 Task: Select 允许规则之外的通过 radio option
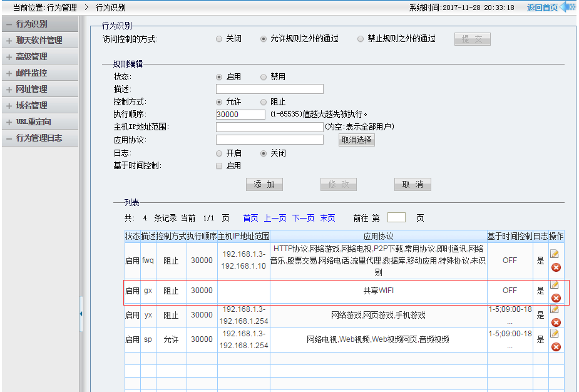(x=264, y=39)
